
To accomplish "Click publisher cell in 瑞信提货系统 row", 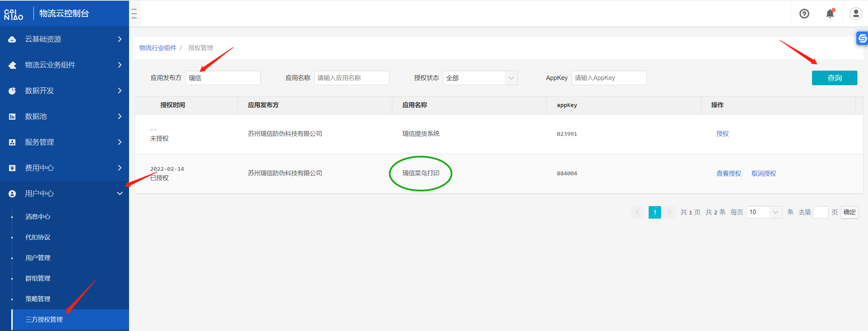I will pyautogui.click(x=285, y=134).
